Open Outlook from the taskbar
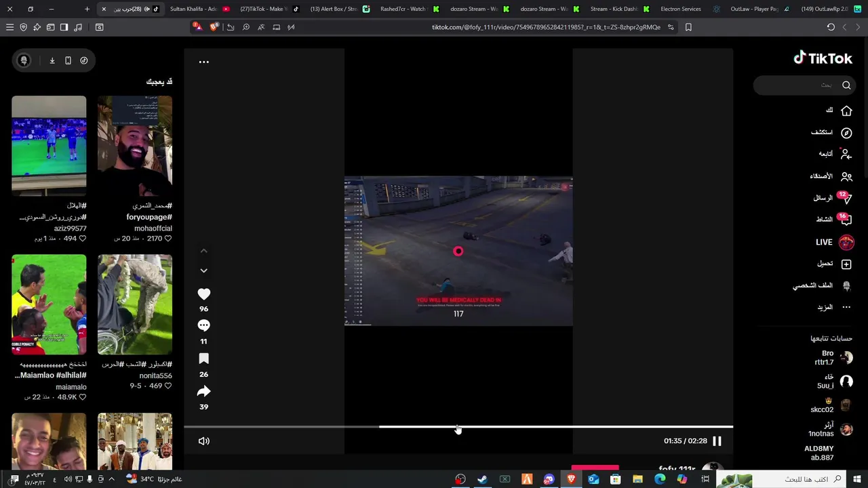The width and height of the screenshot is (868, 488). coord(593,479)
